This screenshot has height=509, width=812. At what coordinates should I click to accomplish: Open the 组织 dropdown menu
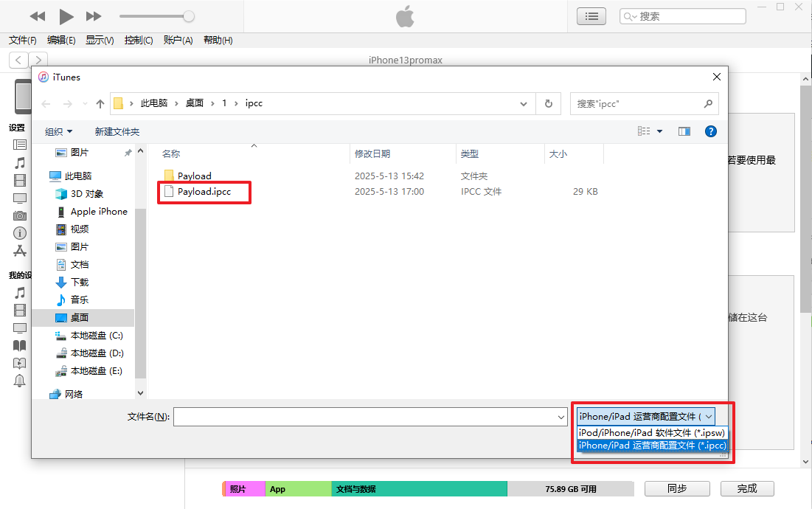pyautogui.click(x=58, y=132)
